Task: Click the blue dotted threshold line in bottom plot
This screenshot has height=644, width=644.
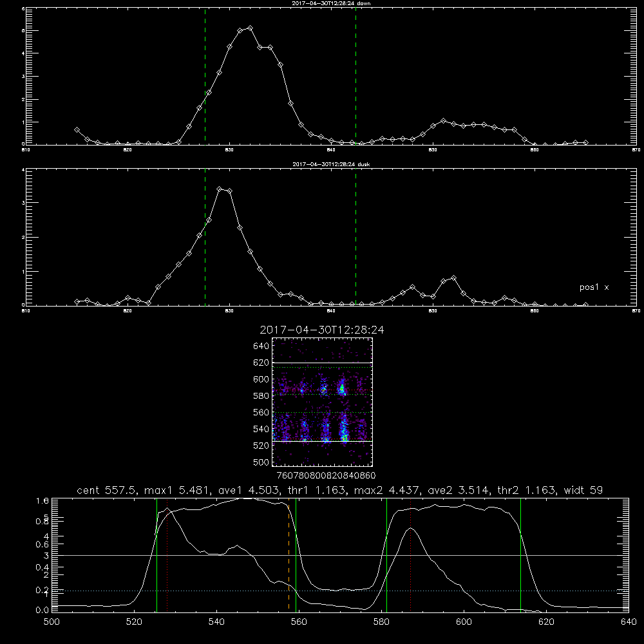Action: (x=340, y=591)
